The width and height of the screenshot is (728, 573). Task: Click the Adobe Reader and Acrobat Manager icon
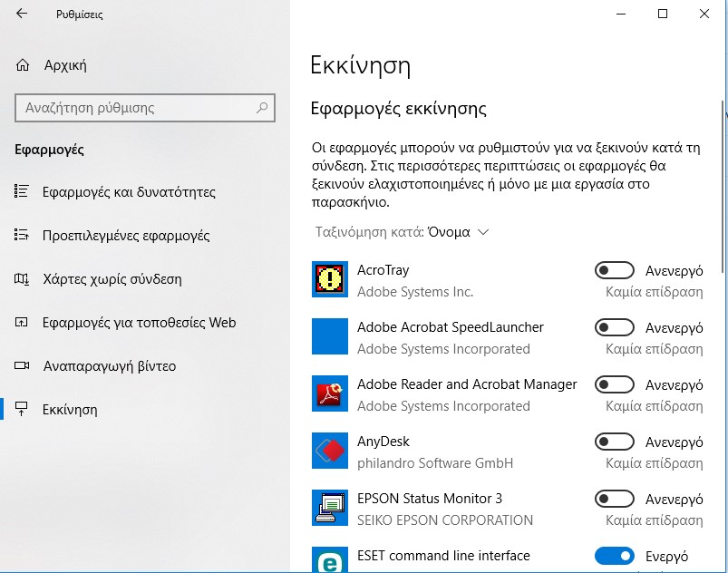[x=330, y=393]
